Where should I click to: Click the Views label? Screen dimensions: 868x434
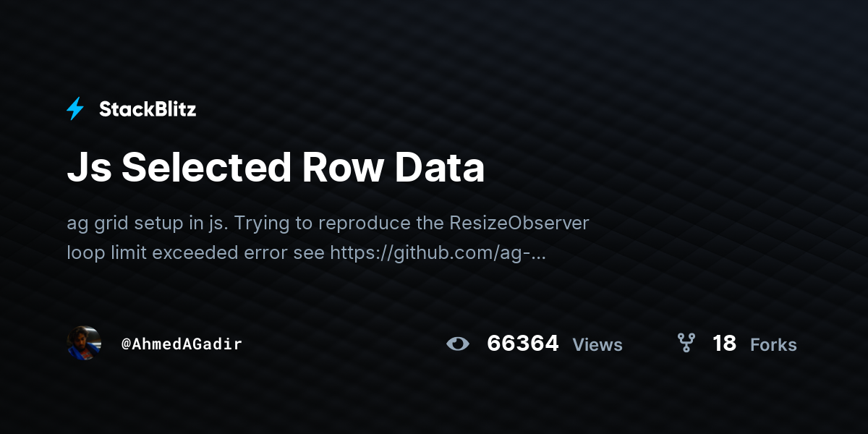coord(597,345)
